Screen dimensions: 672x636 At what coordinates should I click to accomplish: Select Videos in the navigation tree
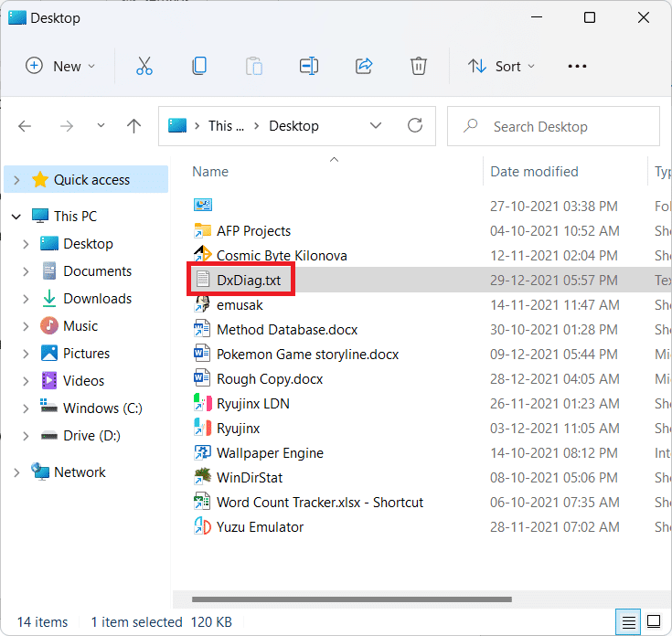83,381
